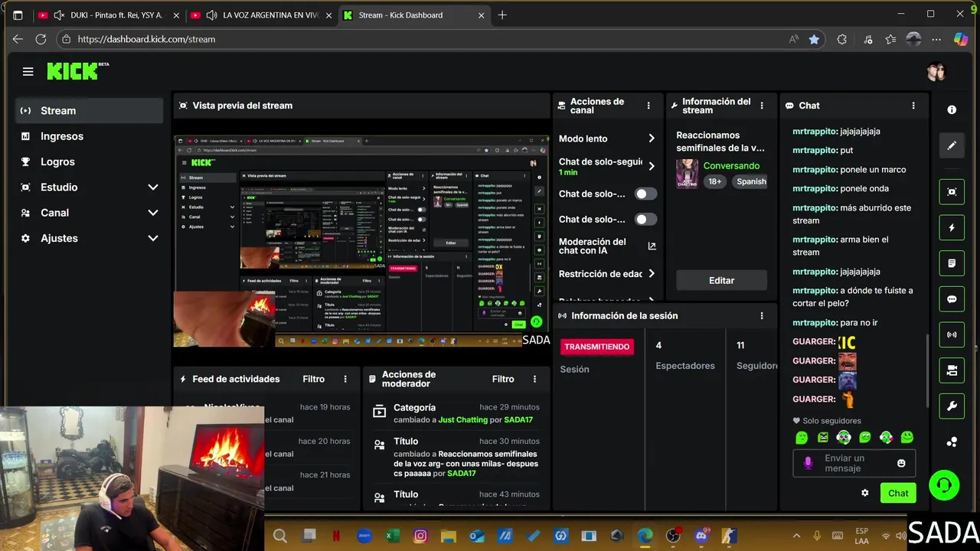Open Instagram from the taskbar
The height and width of the screenshot is (551, 980).
(420, 536)
